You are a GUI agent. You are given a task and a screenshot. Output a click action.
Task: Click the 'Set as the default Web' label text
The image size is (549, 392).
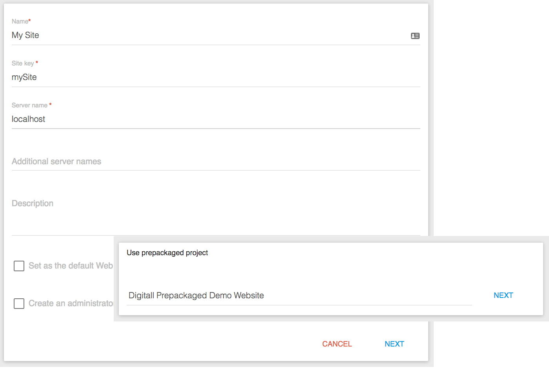(x=71, y=266)
